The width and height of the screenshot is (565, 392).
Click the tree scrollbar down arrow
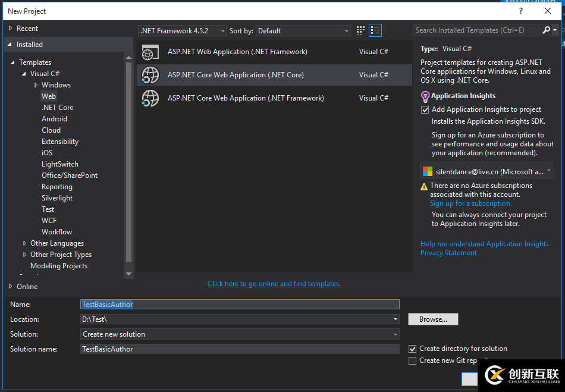click(x=128, y=274)
